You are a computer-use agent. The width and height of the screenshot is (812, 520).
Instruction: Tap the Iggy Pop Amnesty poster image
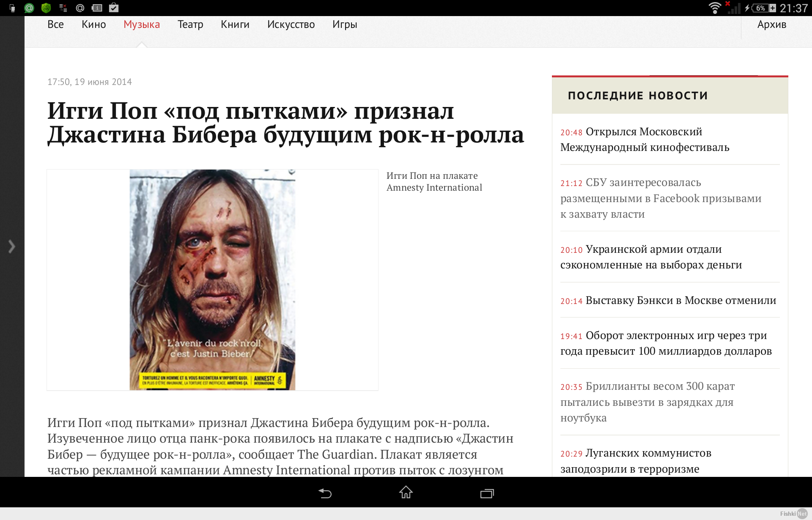point(212,279)
